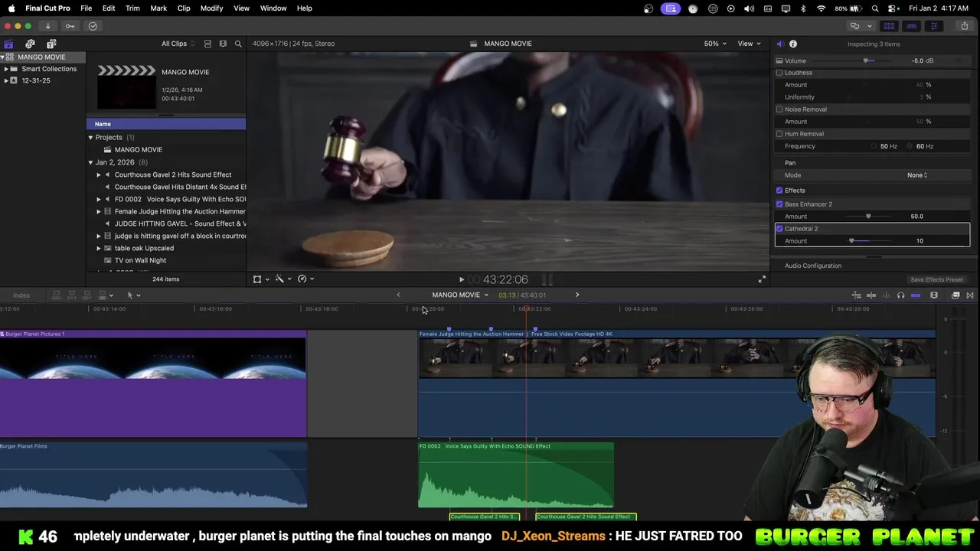Toggle the Inspector display button
This screenshot has height=551, width=980.
pyautogui.click(x=933, y=26)
